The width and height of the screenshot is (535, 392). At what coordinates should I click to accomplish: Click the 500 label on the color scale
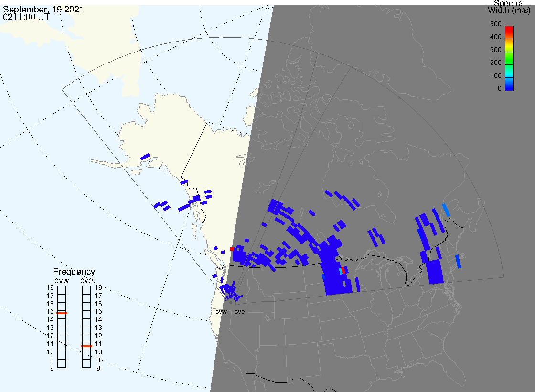(495, 24)
